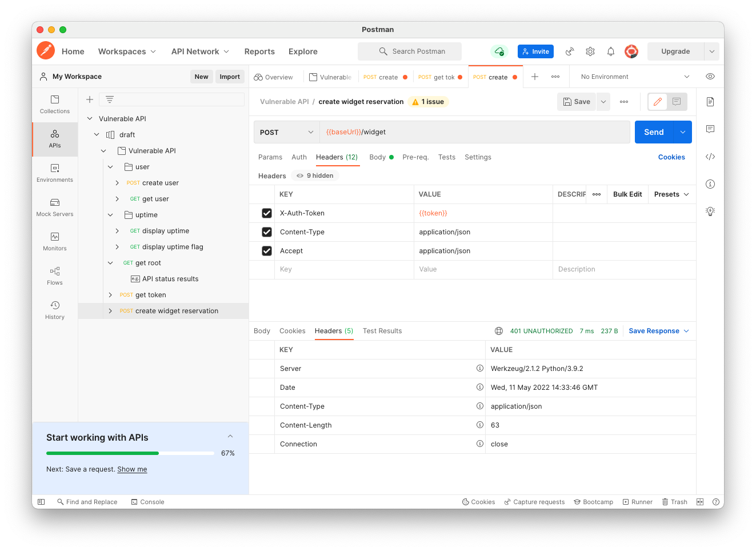The image size is (756, 551).
Task: Open a new request tab with the plus icon
Action: tap(535, 77)
